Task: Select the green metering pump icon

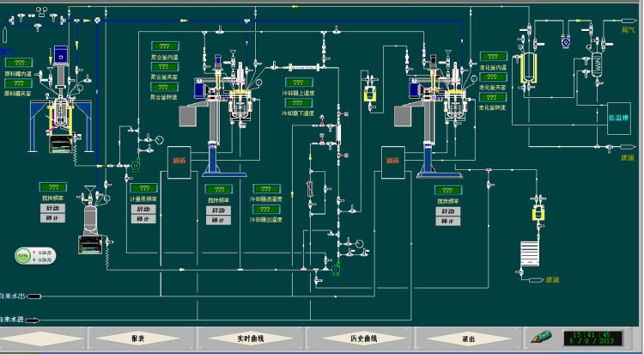Action: click(x=136, y=164)
